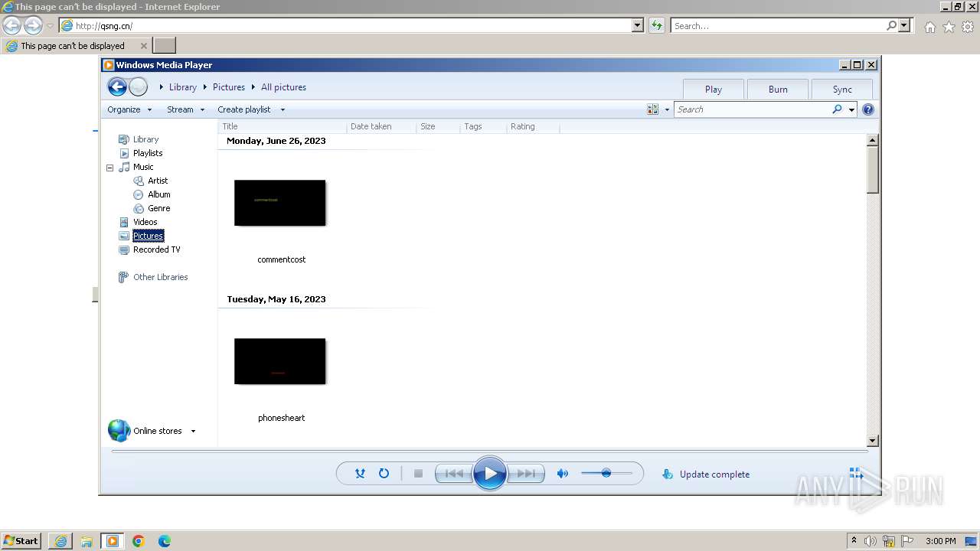
Task: Click the large Play button
Action: click(490, 474)
